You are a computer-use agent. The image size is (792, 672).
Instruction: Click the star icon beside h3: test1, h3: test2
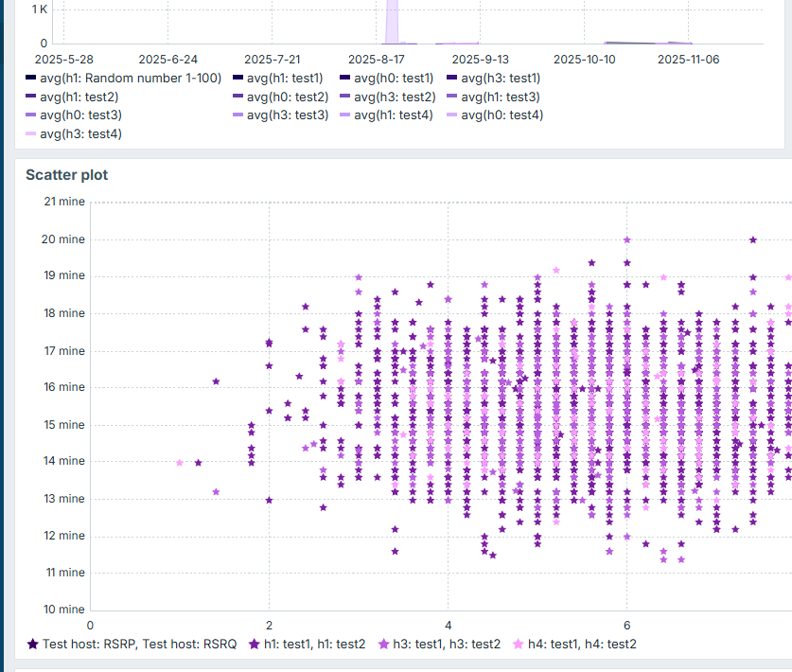[x=384, y=645]
